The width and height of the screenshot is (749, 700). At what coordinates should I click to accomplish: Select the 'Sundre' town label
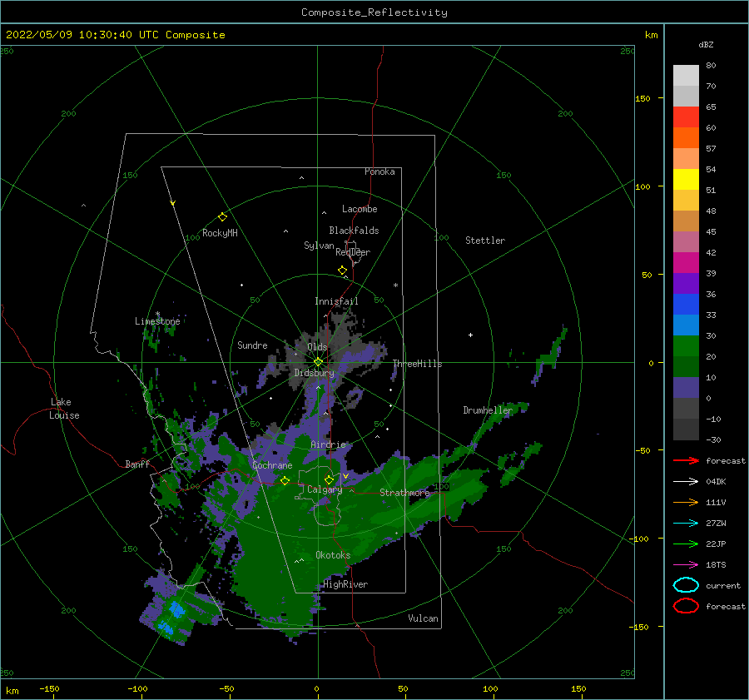(252, 345)
